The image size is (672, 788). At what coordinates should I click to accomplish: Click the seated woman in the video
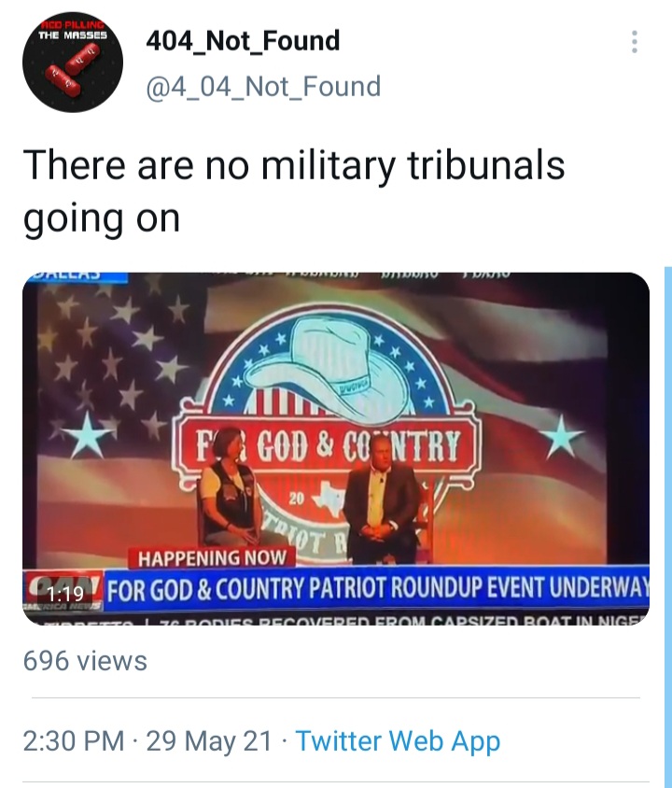point(228,487)
